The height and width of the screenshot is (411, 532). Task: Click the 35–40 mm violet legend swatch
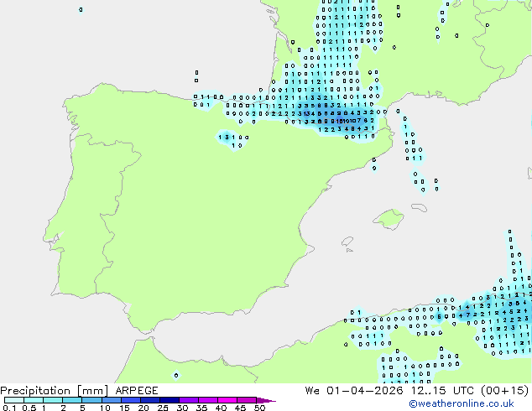click(207, 400)
